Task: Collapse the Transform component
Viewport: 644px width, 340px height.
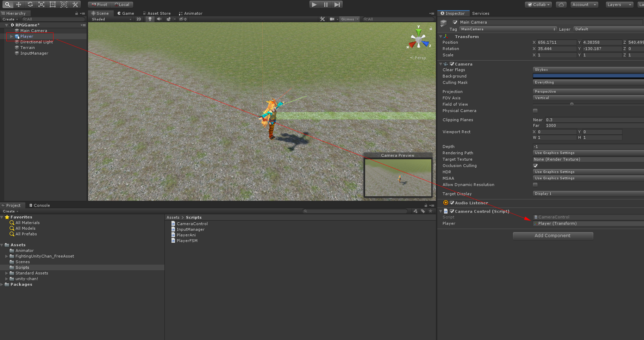Action: pos(440,37)
